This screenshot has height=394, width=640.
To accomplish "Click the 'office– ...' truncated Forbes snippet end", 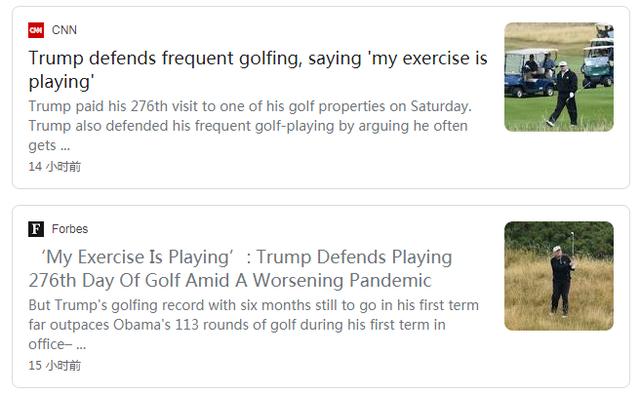I will (57, 344).
